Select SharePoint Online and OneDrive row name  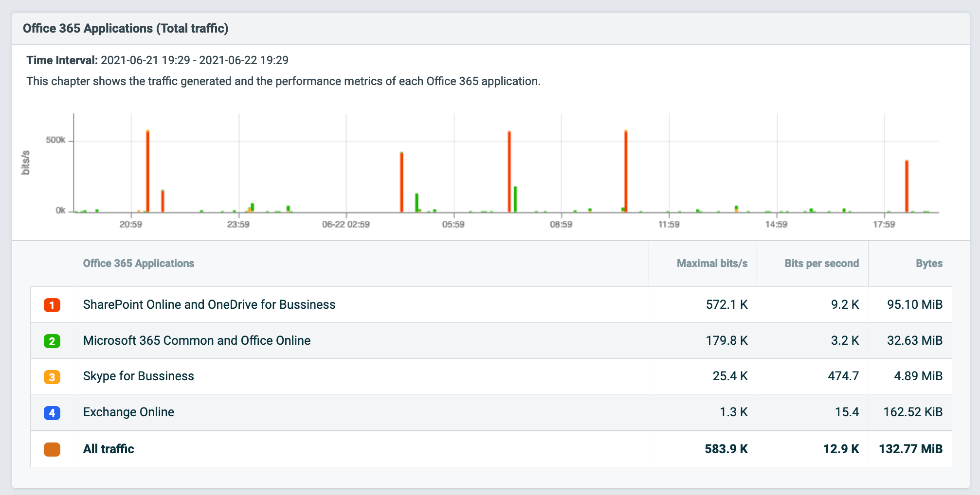pyautogui.click(x=209, y=305)
